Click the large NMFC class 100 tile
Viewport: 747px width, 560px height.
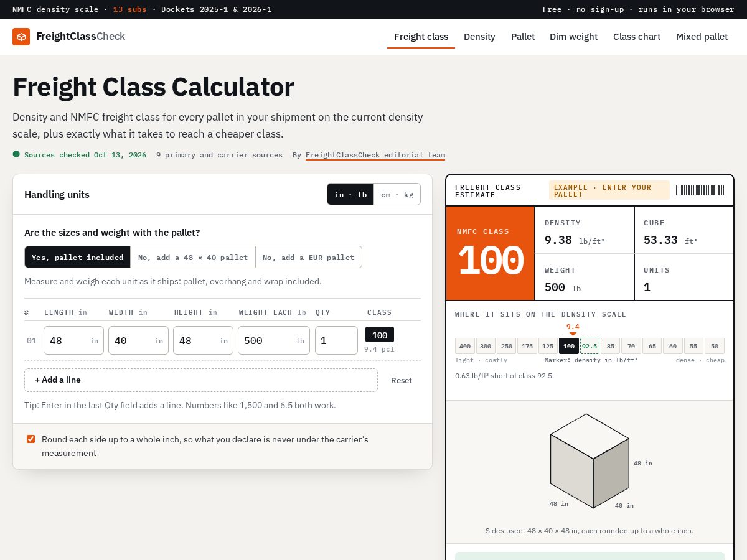pyautogui.click(x=491, y=253)
